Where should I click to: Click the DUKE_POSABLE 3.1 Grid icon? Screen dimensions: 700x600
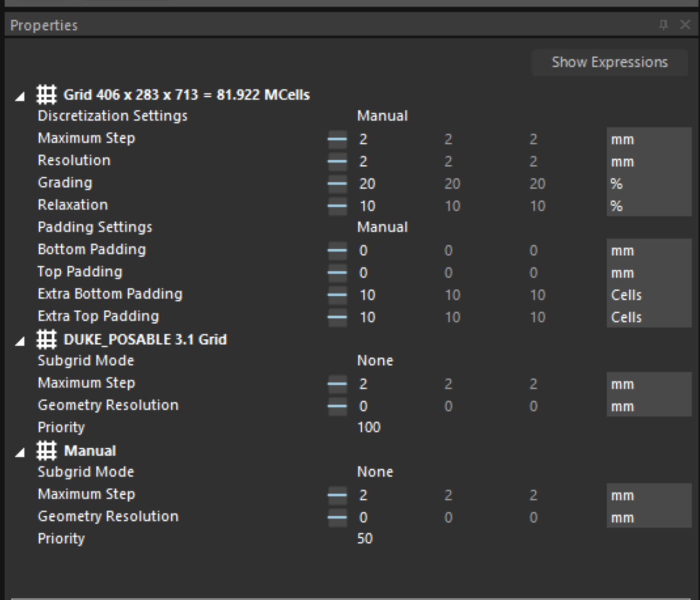47,339
